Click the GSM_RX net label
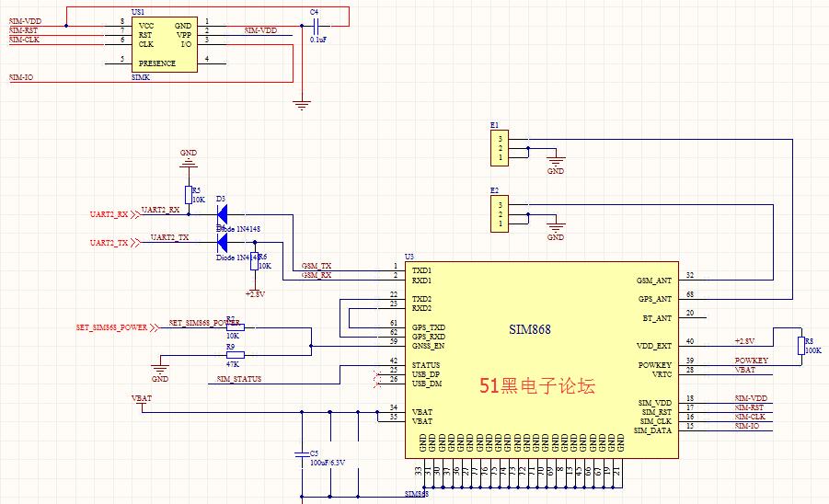The width and height of the screenshot is (829, 504). point(317,275)
